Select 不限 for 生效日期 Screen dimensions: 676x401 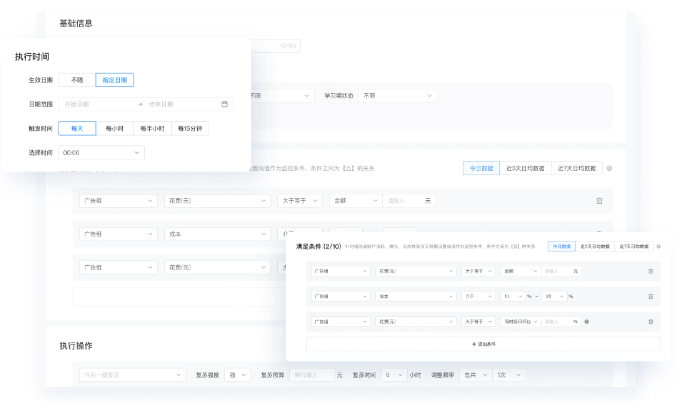pos(77,80)
